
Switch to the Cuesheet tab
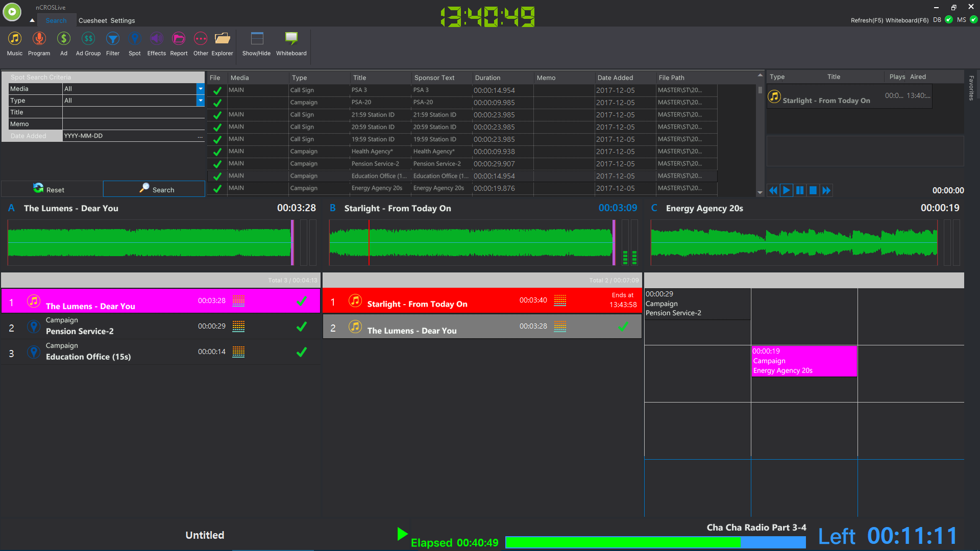(93, 20)
